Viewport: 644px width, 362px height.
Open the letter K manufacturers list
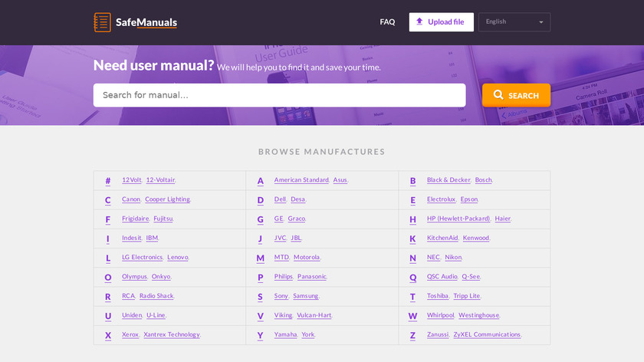click(412, 239)
